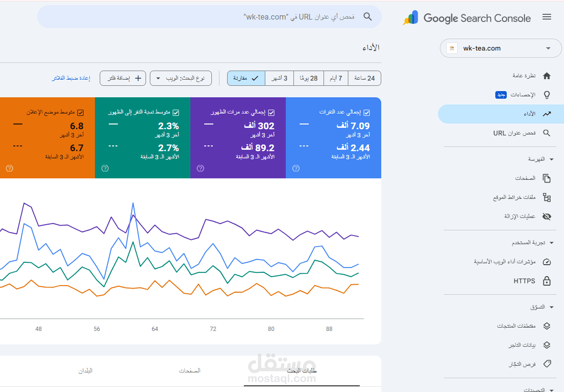Screen dimensions: 564x392
Task: Reset all filters via the link
Action: (72, 78)
